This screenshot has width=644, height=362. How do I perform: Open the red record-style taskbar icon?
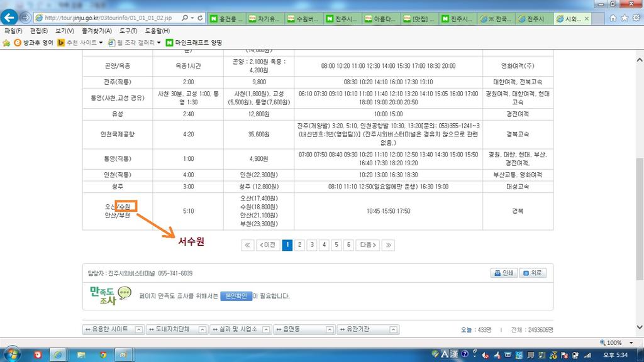[38, 354]
